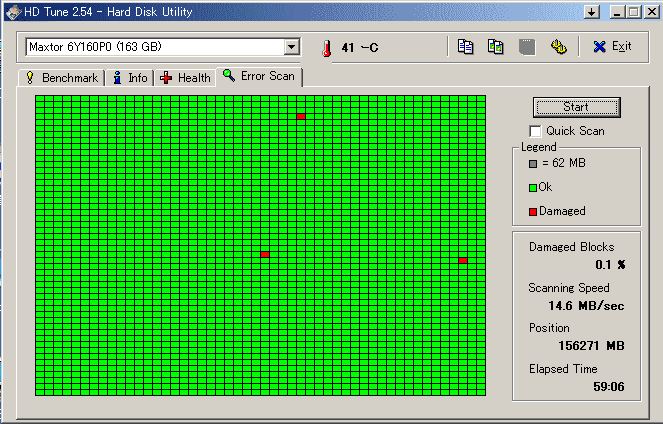This screenshot has width=663, height=424.
Task: Switch to the Benchmark tab
Action: (x=62, y=78)
